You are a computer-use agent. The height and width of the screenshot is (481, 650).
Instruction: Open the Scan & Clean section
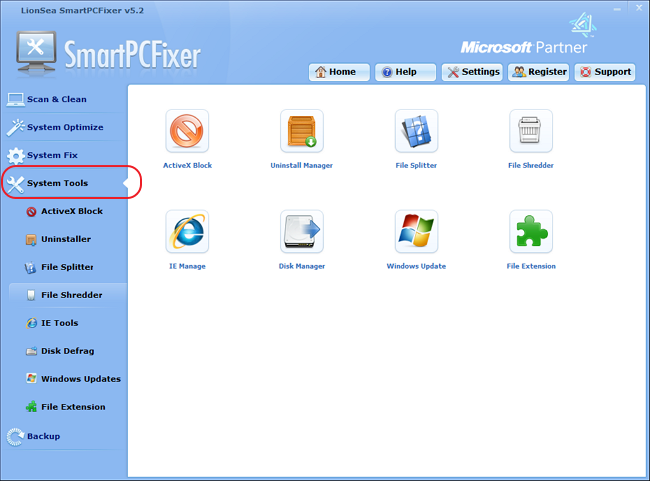64,100
